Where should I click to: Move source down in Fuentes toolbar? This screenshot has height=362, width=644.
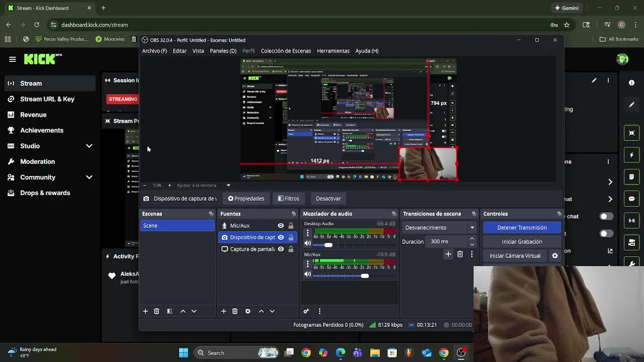[x=272, y=311]
